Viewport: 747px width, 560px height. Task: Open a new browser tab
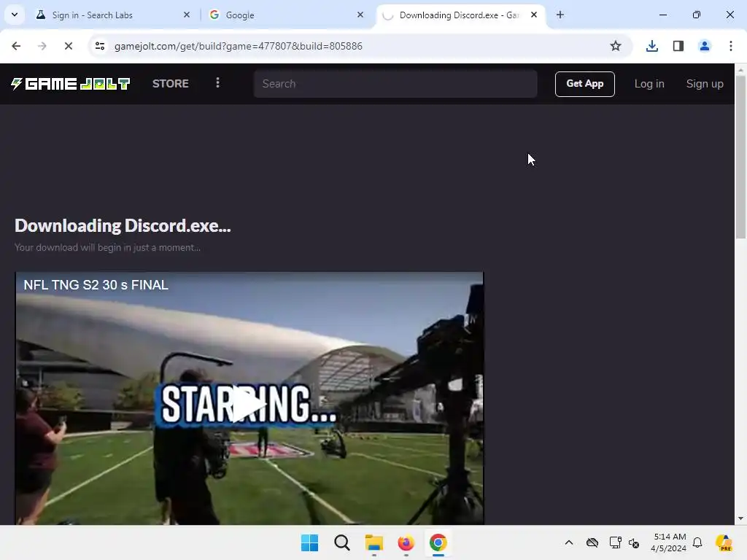pos(560,15)
